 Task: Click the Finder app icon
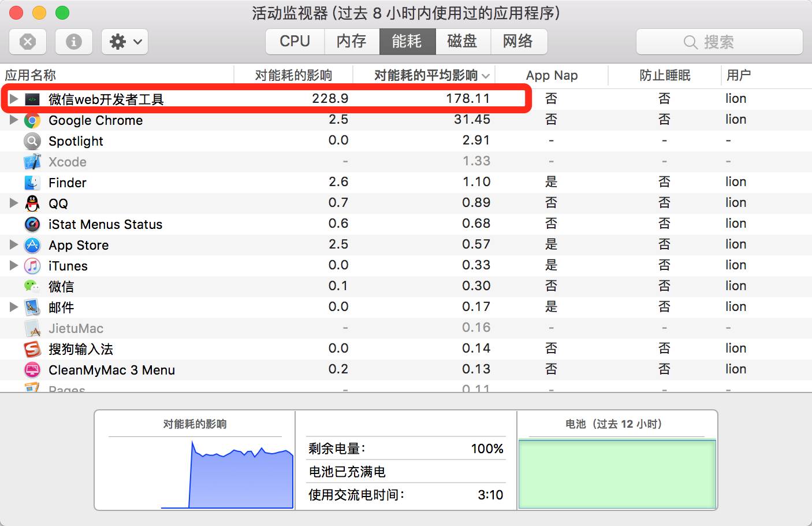(32, 183)
